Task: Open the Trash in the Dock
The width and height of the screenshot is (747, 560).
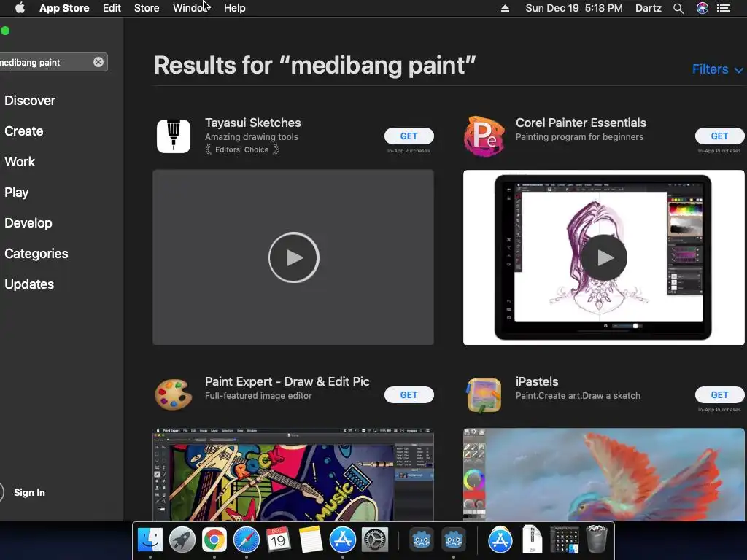Action: [597, 540]
